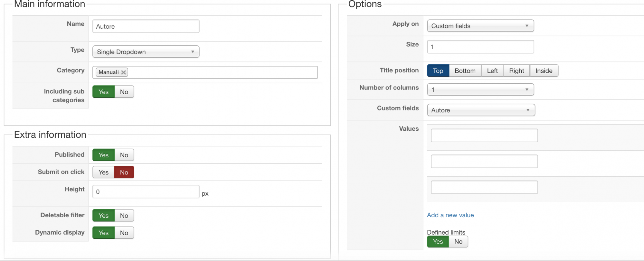The image size is (644, 261).
Task: Open the Number of columns dropdown
Action: (480, 89)
